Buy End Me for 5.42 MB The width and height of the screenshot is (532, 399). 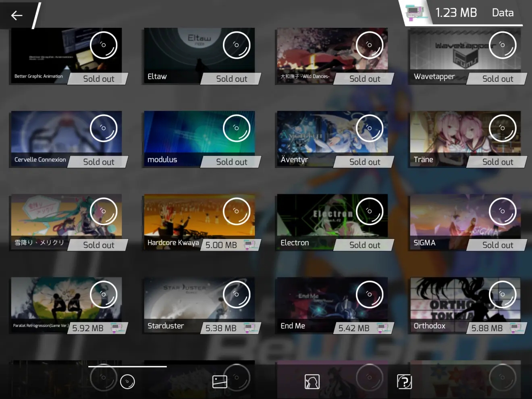(x=363, y=328)
